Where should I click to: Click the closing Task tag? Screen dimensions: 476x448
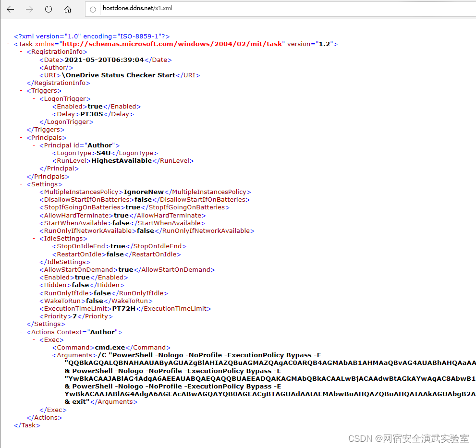click(27, 425)
